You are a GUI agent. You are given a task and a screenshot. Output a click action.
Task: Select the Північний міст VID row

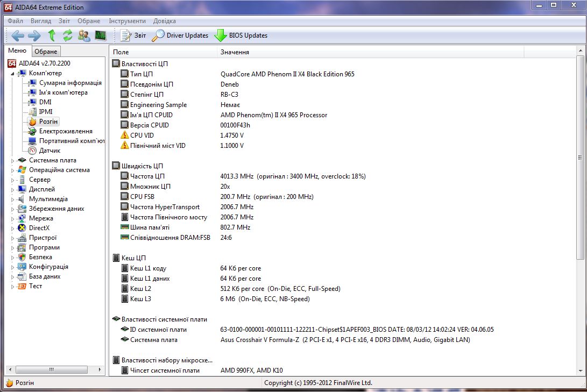tap(343, 146)
